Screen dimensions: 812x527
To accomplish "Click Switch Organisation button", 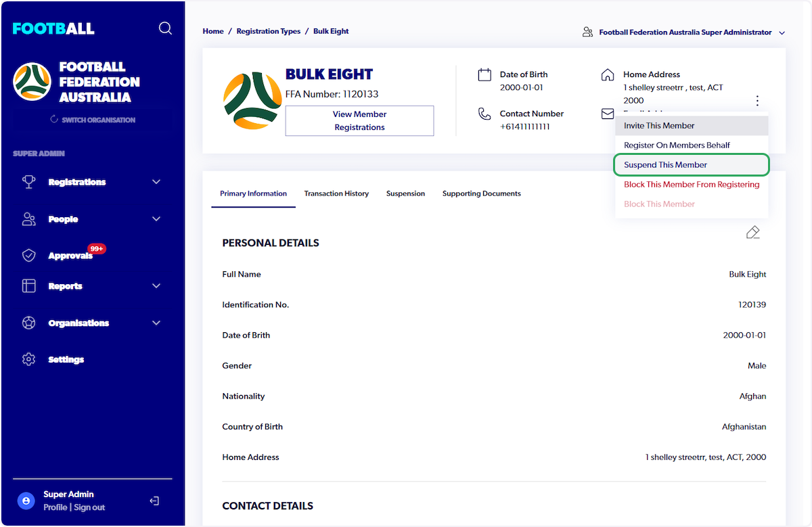I will click(x=93, y=120).
